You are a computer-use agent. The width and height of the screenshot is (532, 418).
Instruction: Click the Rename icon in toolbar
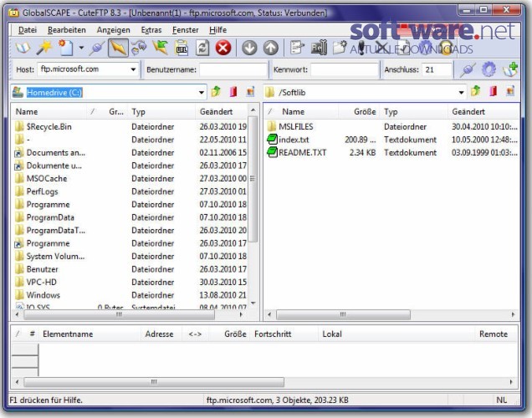coord(319,48)
